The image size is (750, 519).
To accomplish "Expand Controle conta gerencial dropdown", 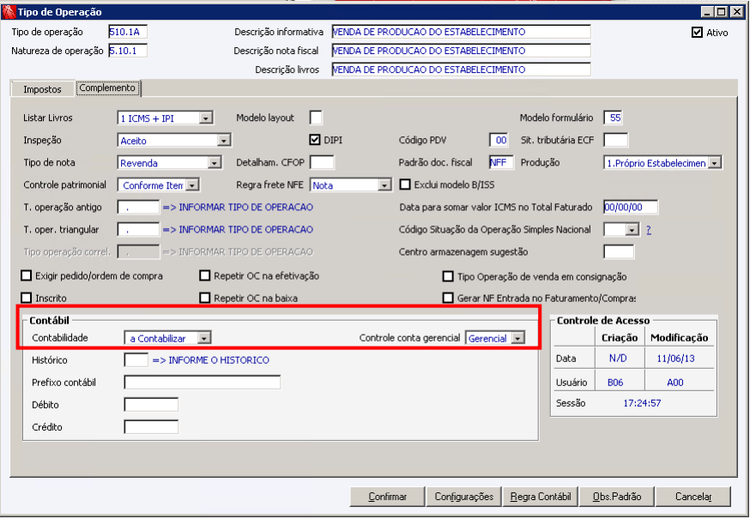I will (x=518, y=338).
